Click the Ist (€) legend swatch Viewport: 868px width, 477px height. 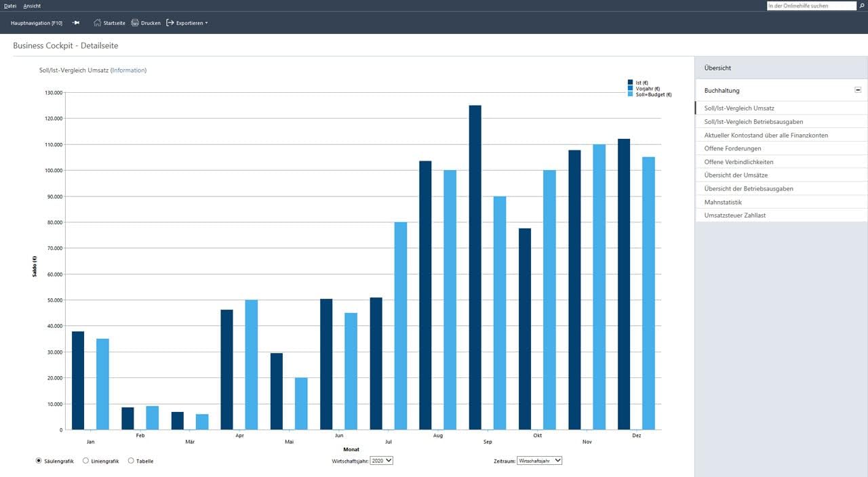tap(630, 82)
